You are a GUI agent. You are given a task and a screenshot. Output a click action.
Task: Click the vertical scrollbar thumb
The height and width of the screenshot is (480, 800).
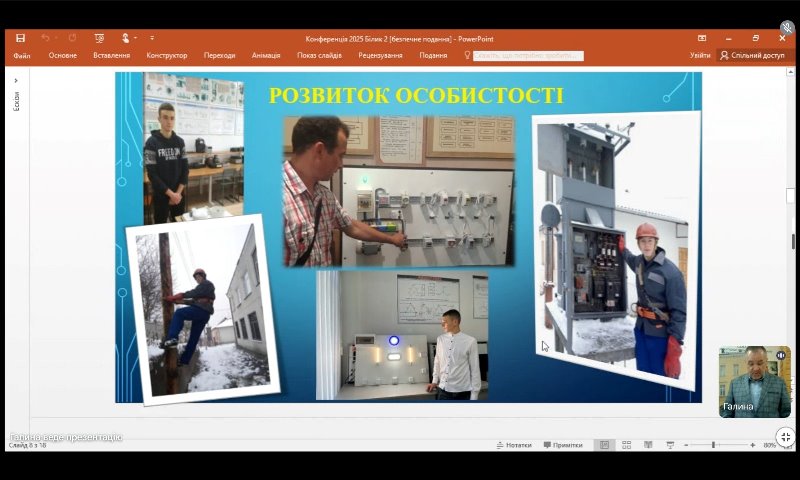tap(790, 196)
